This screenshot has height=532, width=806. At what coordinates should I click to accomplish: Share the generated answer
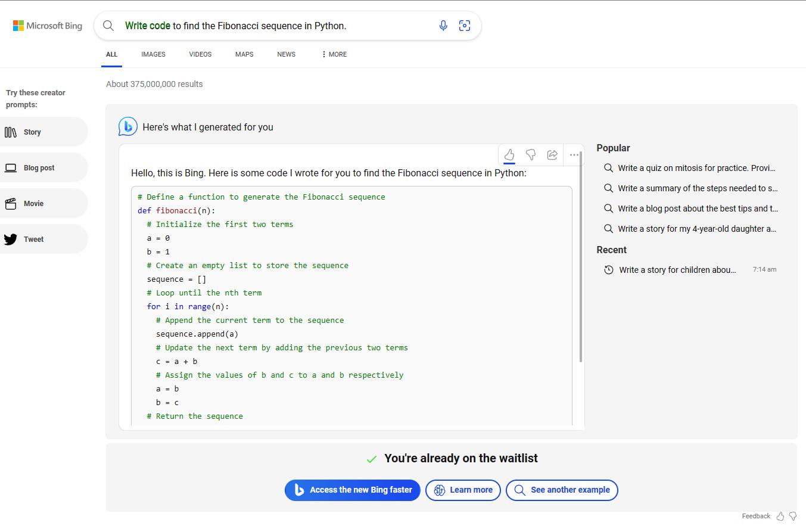[x=552, y=155]
